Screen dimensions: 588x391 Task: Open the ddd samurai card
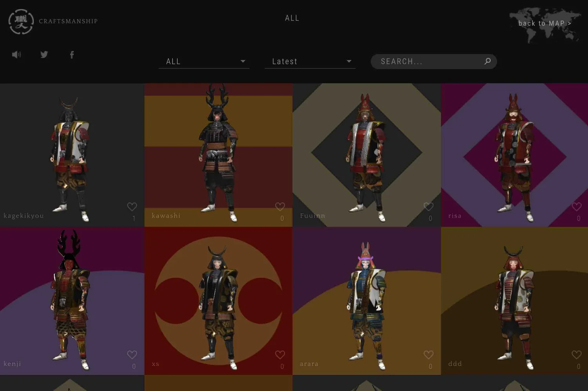515,301
